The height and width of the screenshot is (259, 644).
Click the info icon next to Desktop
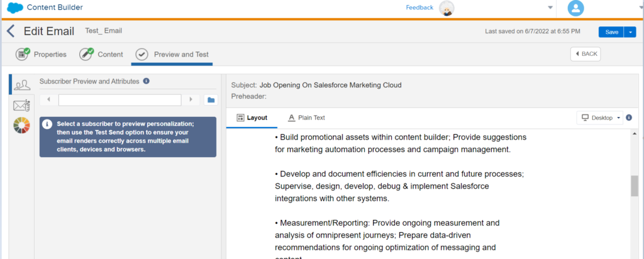pyautogui.click(x=629, y=118)
